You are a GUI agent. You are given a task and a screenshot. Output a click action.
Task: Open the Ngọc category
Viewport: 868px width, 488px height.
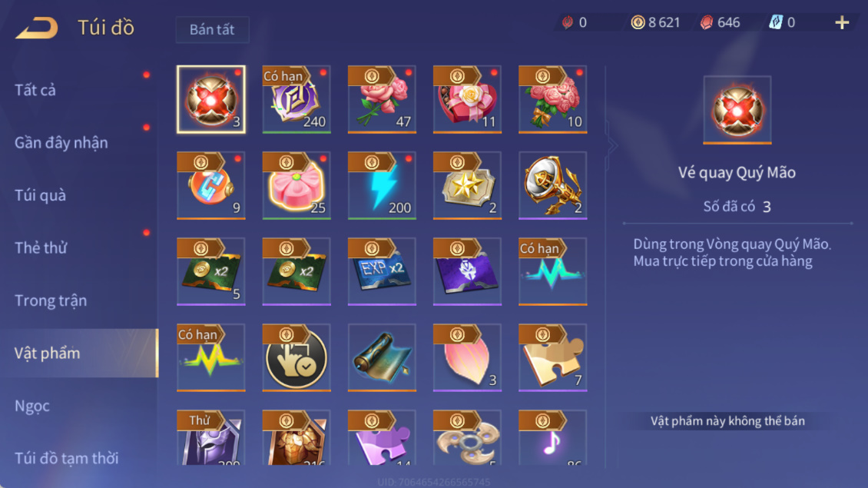[x=32, y=406]
